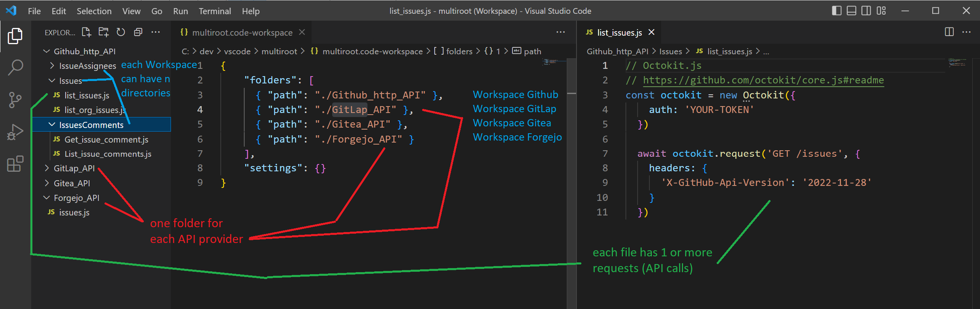
Task: Click the VS Code logo icon
Action: (11, 11)
